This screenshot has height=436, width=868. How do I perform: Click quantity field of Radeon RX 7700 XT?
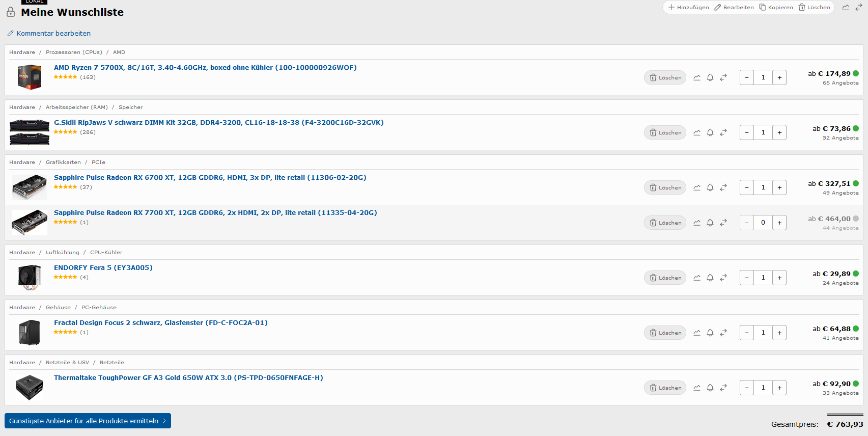pos(763,223)
